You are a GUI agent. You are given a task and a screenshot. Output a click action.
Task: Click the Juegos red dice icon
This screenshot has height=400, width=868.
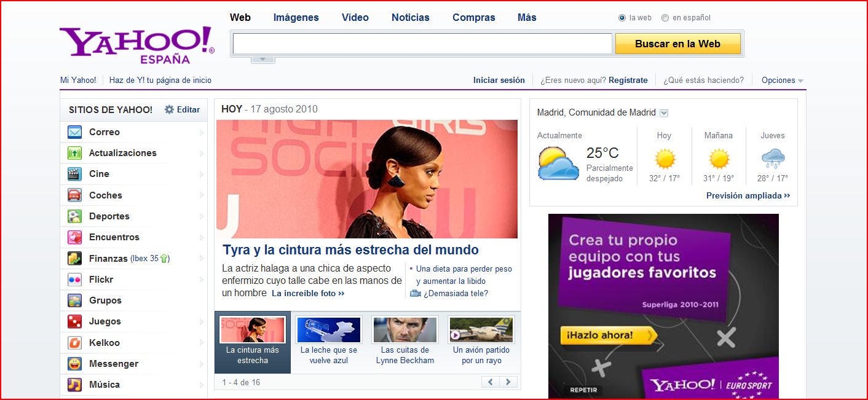[74, 321]
